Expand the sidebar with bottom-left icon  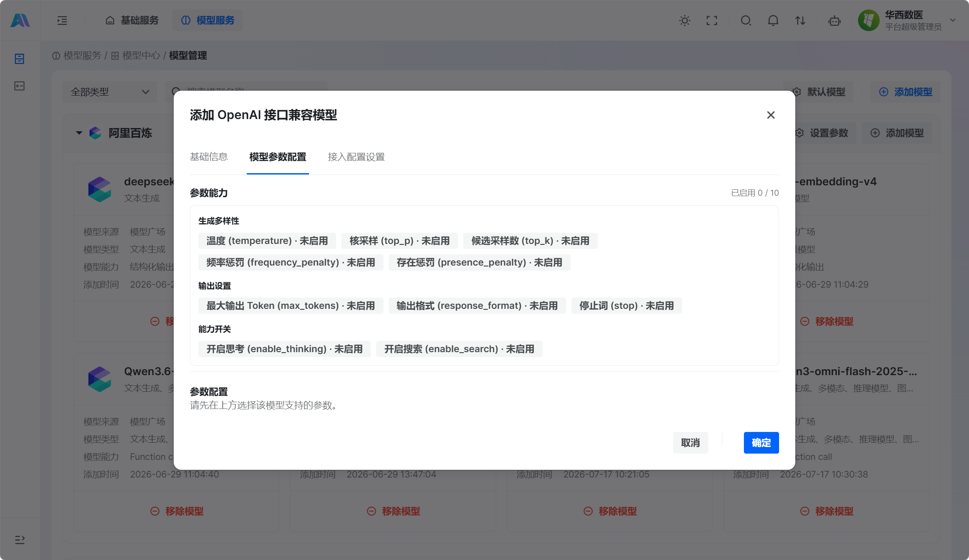click(20, 540)
